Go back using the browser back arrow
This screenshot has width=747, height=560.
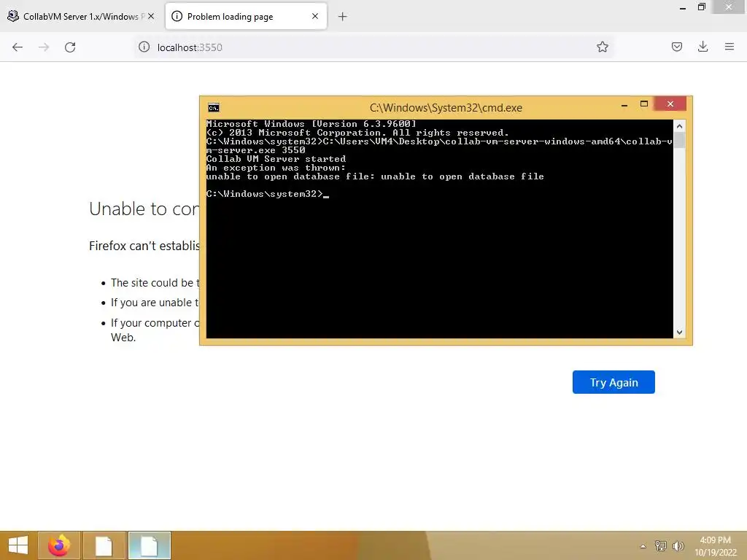(18, 47)
